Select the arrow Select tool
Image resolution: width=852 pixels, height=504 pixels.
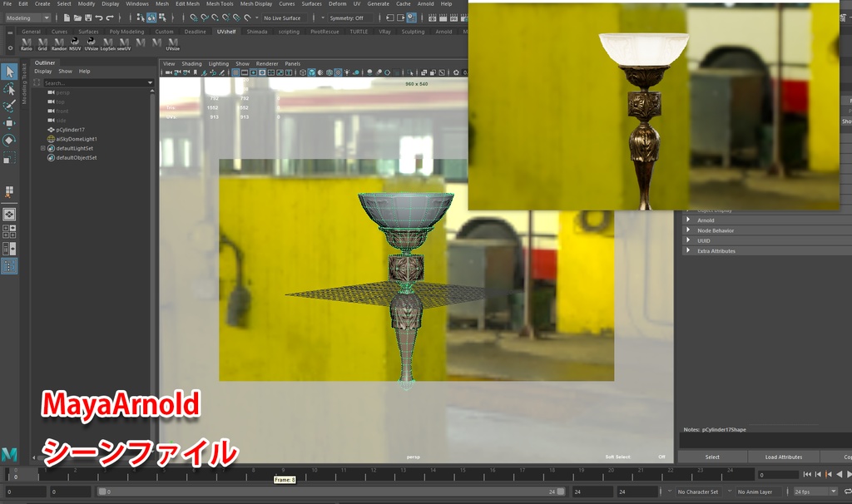(x=9, y=72)
